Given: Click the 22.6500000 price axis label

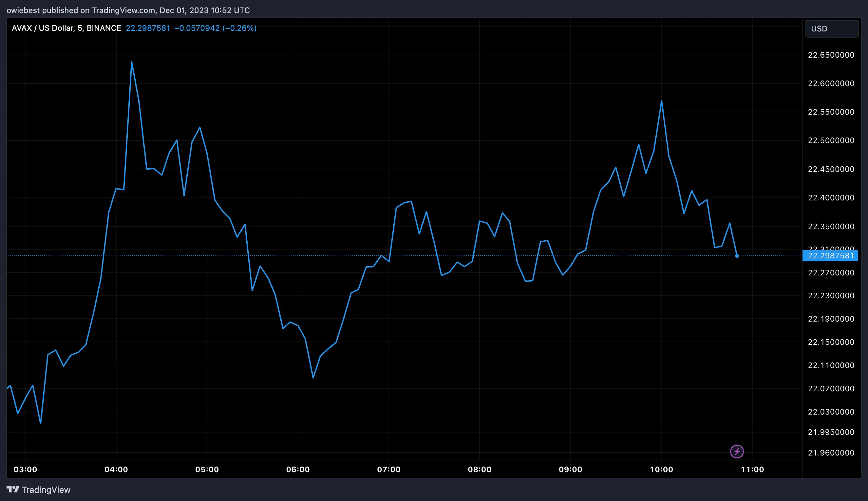Looking at the screenshot, I should (x=832, y=55).
